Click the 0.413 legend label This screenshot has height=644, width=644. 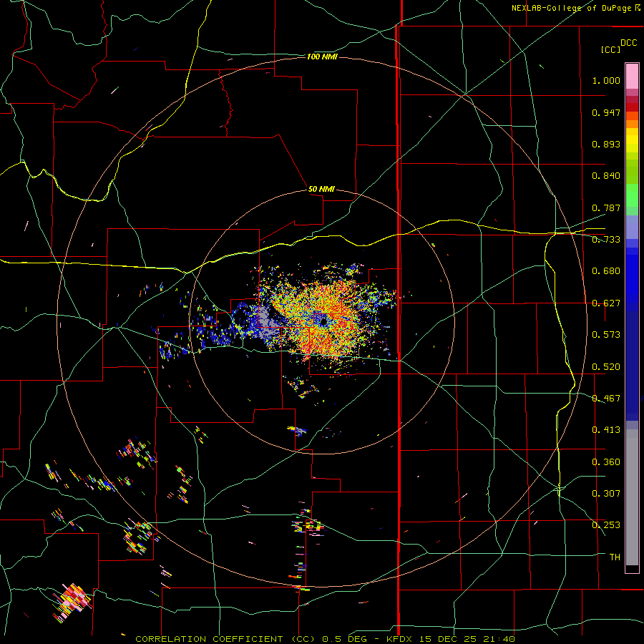606,430
